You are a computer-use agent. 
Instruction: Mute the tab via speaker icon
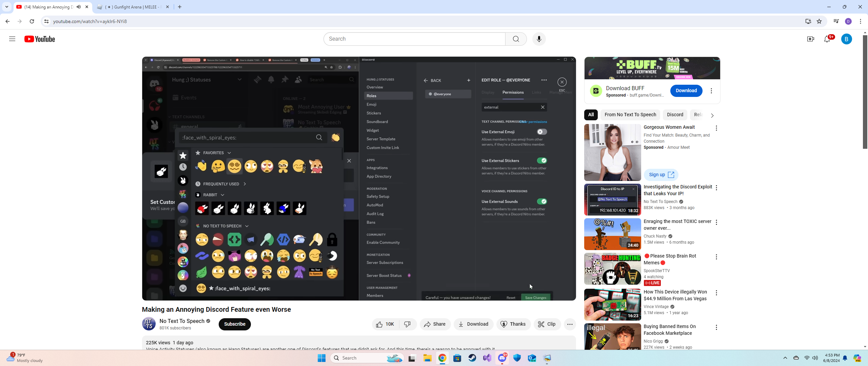tap(79, 7)
